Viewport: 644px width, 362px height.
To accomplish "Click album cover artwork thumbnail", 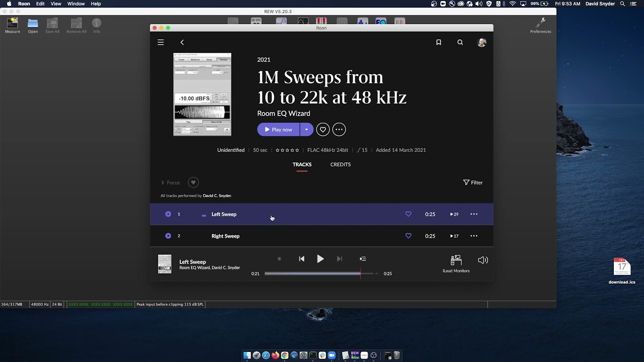I will point(202,95).
